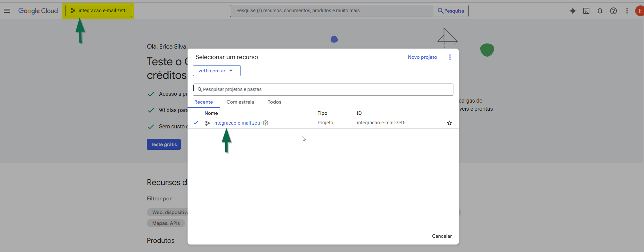Open integracao e-mail zetti project link
The height and width of the screenshot is (252, 644).
coord(237,123)
